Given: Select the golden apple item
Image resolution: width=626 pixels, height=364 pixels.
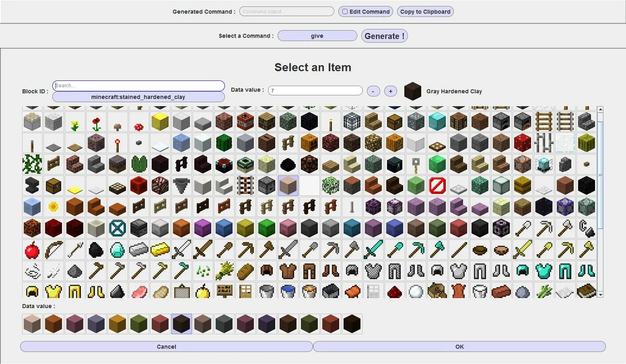Looking at the screenshot, I should (203, 290).
